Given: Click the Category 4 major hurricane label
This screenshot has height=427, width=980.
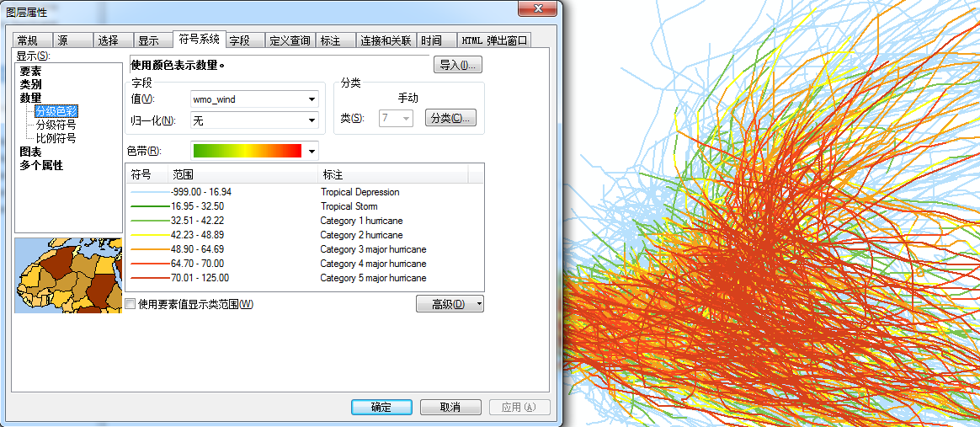Looking at the screenshot, I should [x=374, y=264].
